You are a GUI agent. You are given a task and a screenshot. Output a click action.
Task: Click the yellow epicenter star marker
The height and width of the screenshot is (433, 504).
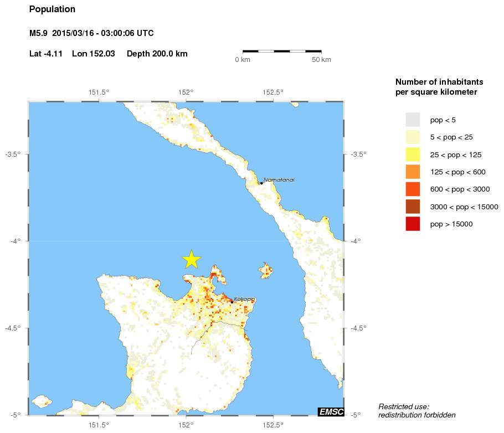[191, 259]
